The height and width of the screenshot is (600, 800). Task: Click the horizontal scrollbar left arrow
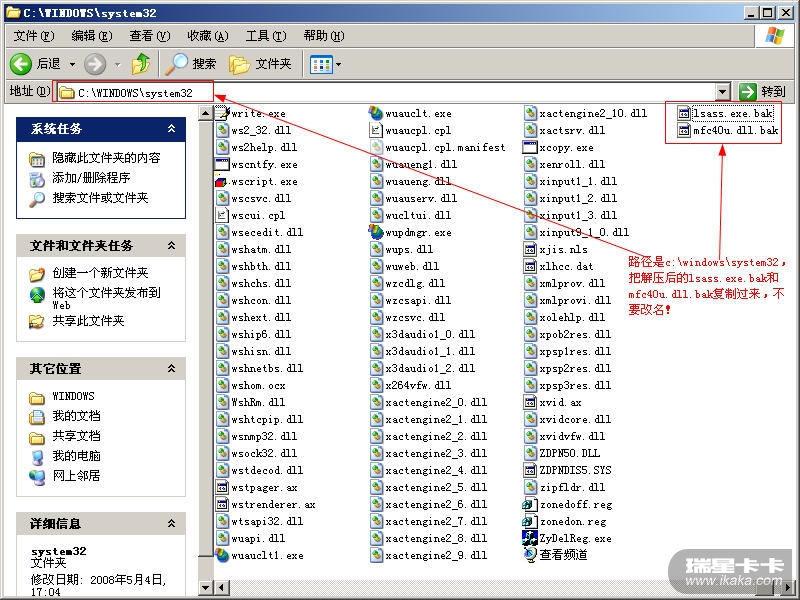click(221, 587)
